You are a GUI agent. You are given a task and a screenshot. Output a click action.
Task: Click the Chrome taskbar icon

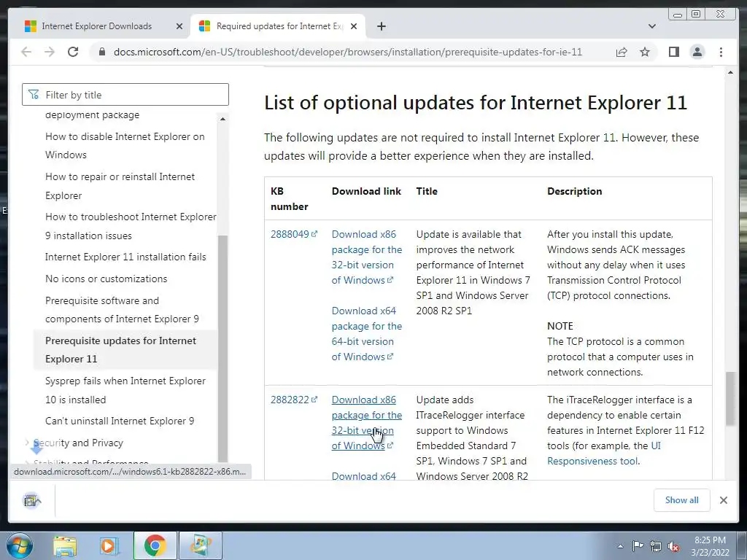point(155,545)
